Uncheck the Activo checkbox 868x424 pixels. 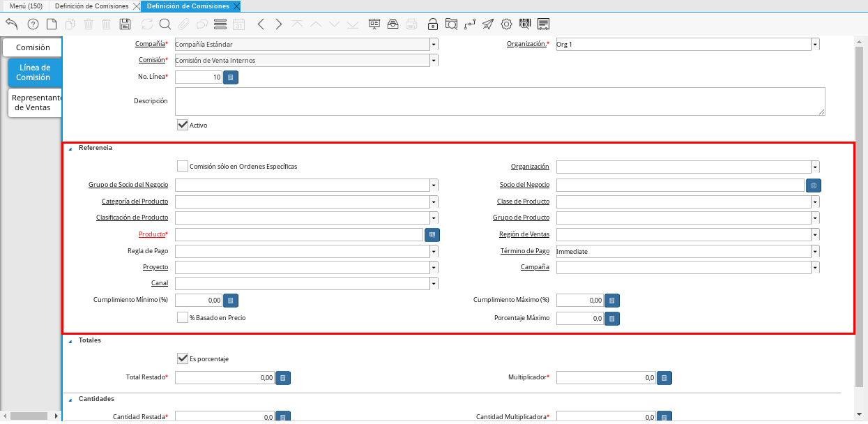(183, 125)
